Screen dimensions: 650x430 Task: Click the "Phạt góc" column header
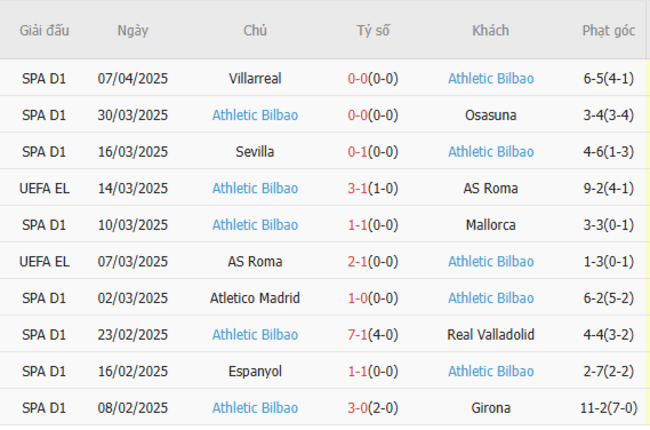tap(608, 30)
